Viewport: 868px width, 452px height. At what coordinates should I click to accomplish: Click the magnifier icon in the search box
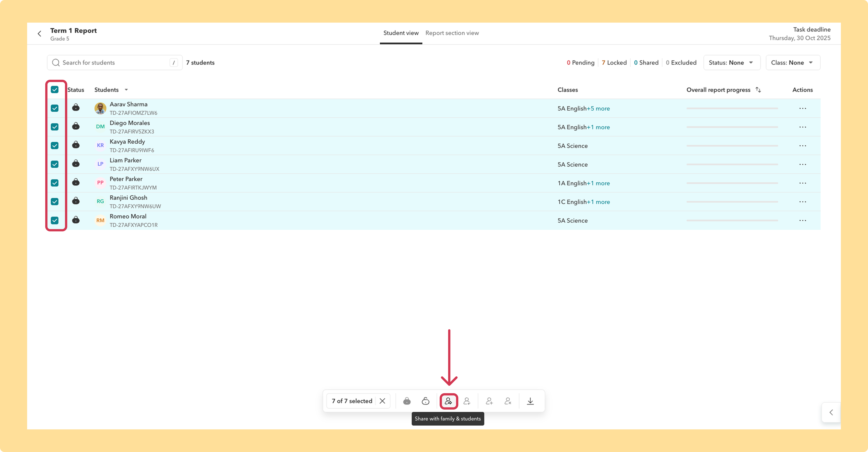pyautogui.click(x=56, y=63)
